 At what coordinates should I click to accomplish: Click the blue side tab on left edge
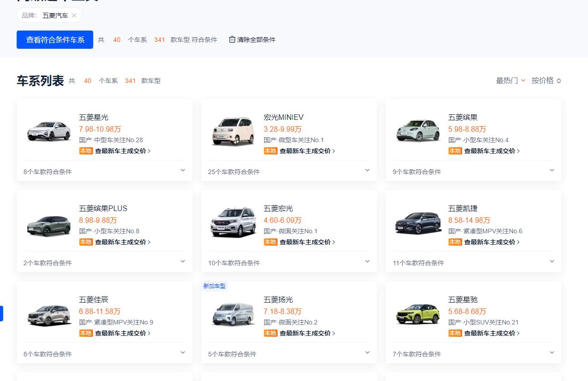pyautogui.click(x=1, y=314)
